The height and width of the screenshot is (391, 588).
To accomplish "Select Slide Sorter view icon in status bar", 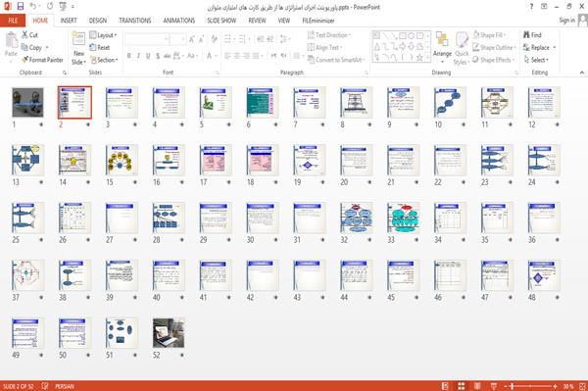I will pos(462,386).
